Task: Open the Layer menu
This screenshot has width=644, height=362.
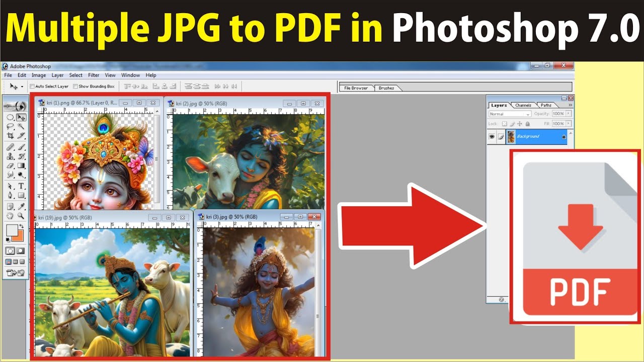Action: [57, 75]
